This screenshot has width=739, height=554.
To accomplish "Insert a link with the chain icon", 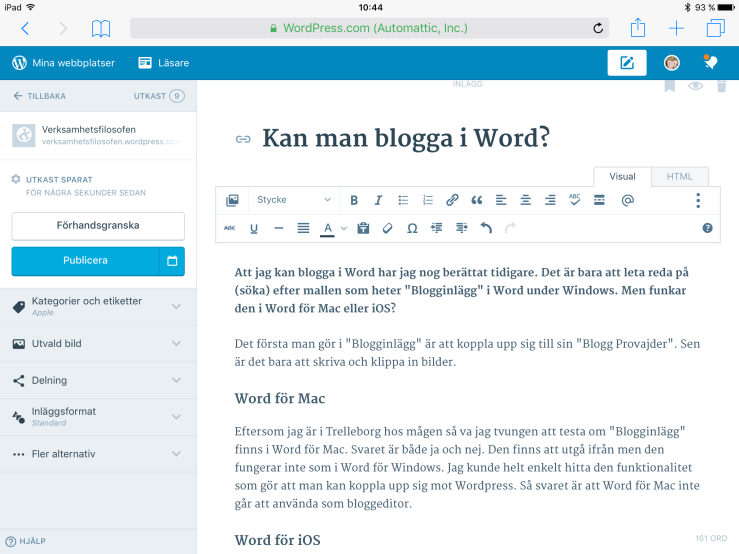I will click(452, 200).
